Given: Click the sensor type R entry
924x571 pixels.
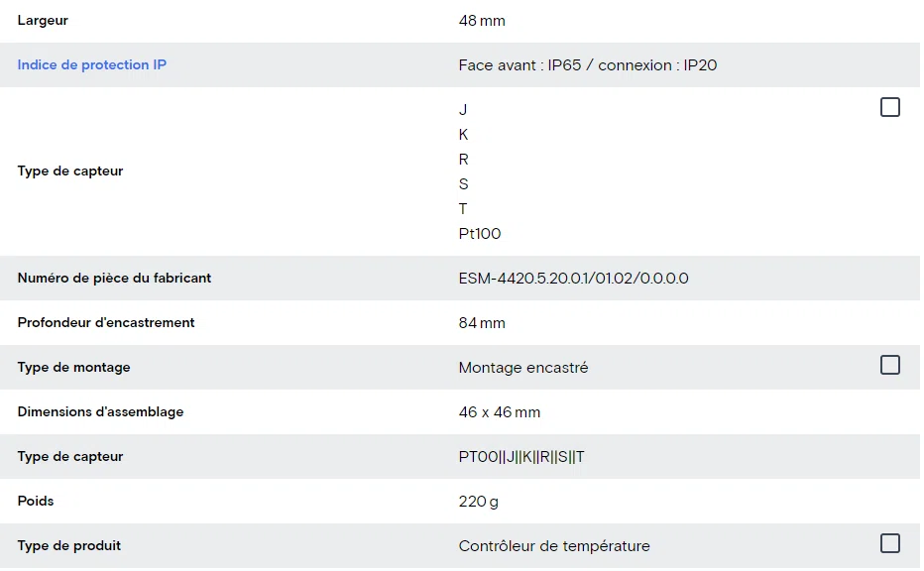Looking at the screenshot, I should tap(463, 160).
